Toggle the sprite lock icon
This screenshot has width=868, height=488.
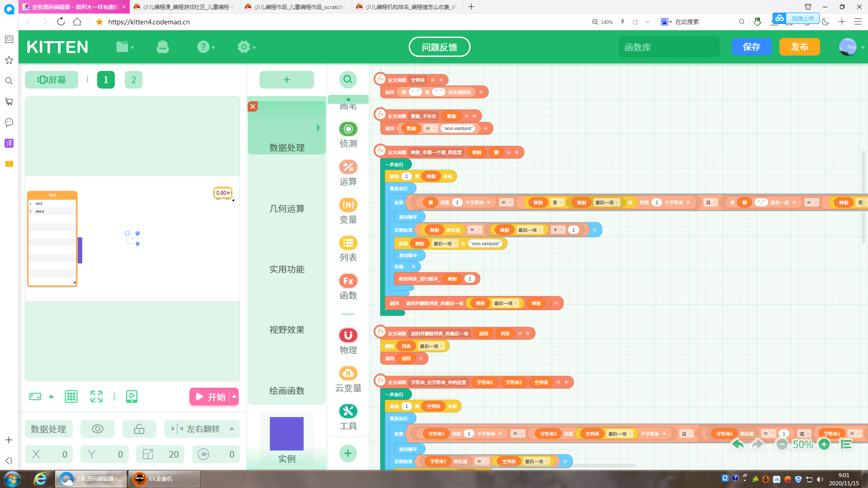(139, 429)
